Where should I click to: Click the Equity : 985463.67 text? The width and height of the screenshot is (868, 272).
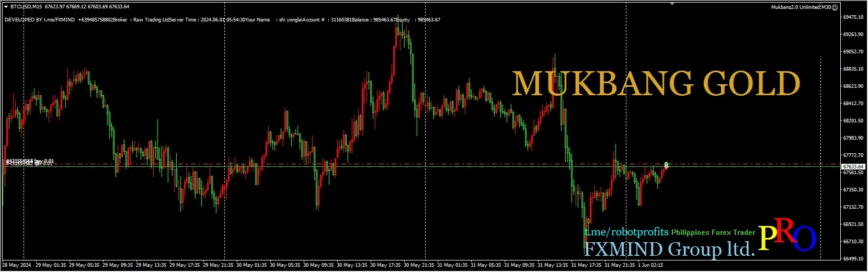pyautogui.click(x=418, y=20)
